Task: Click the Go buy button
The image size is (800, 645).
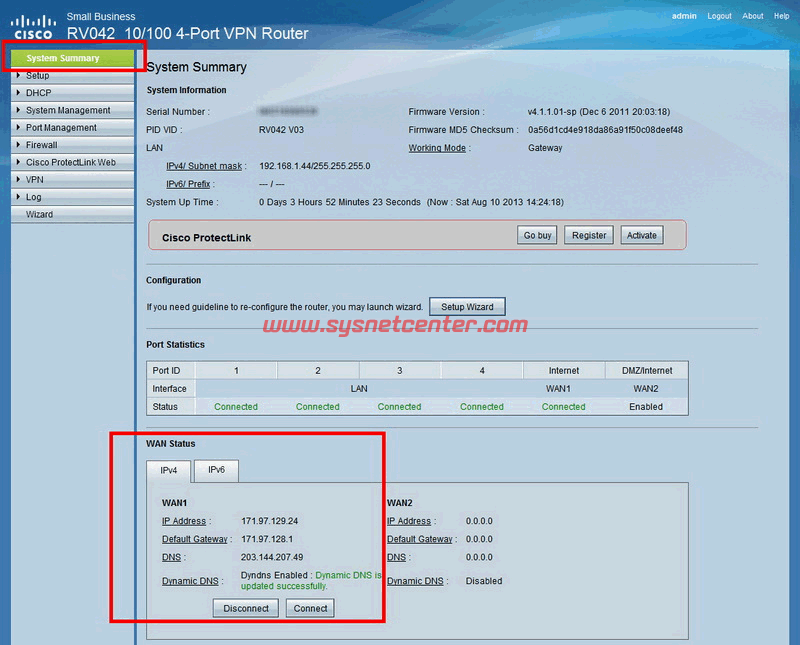Action: pos(537,235)
